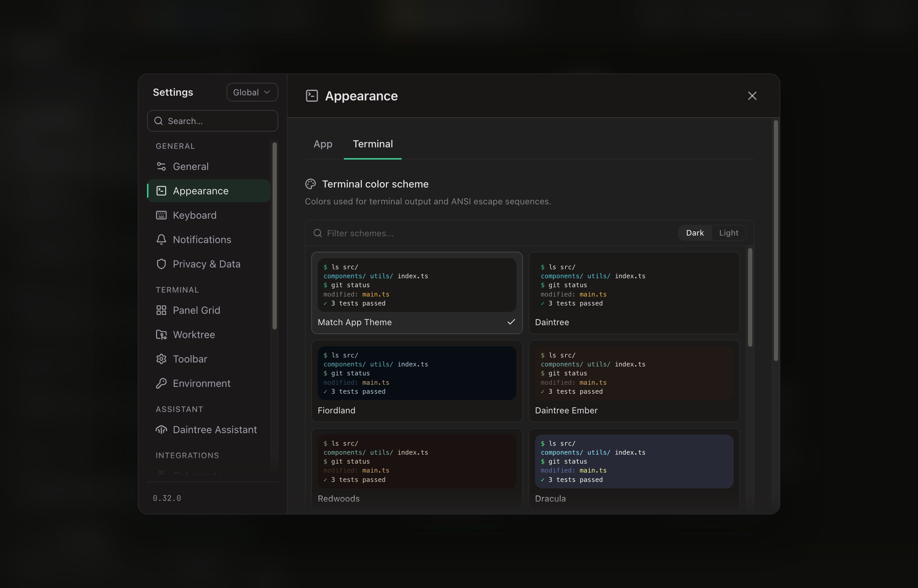Click the sidebar navigation scrollbar
The image size is (918, 588).
pyautogui.click(x=275, y=236)
